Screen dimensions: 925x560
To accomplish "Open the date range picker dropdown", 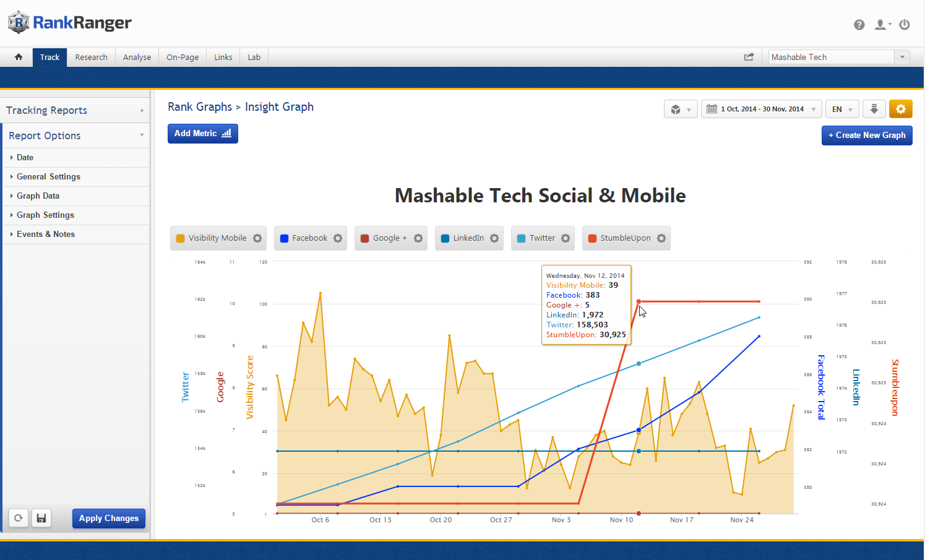I will (x=762, y=110).
